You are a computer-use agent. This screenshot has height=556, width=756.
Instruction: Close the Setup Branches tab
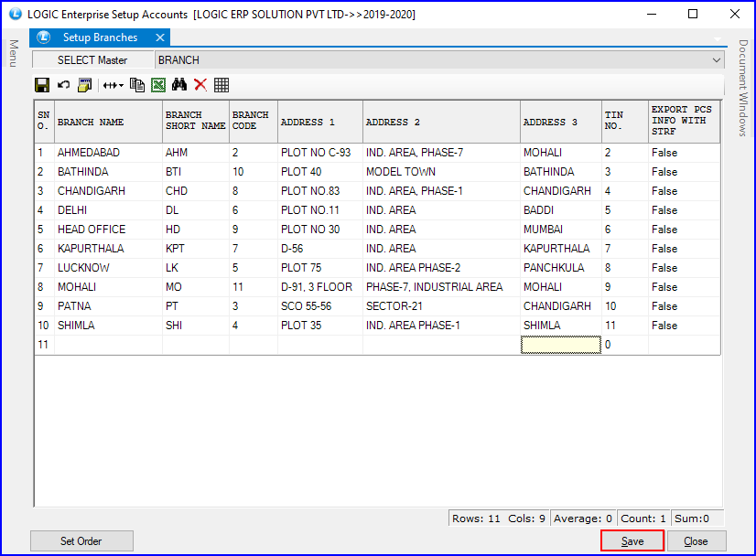coord(160,37)
